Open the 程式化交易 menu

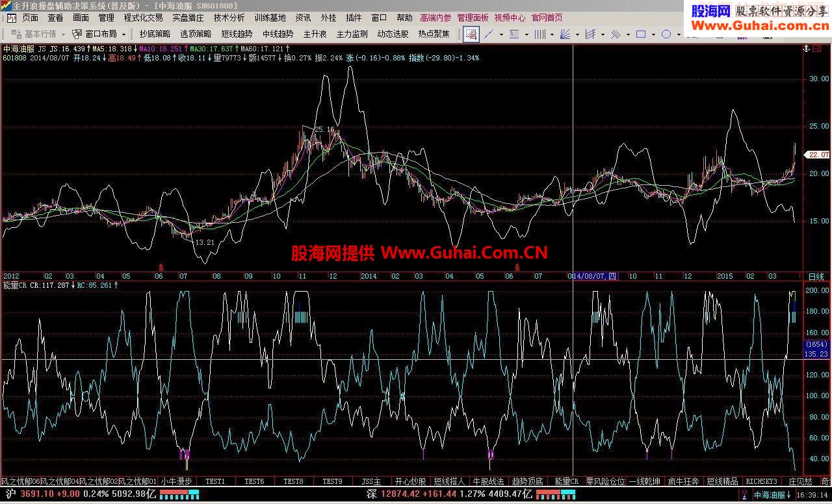tap(144, 18)
